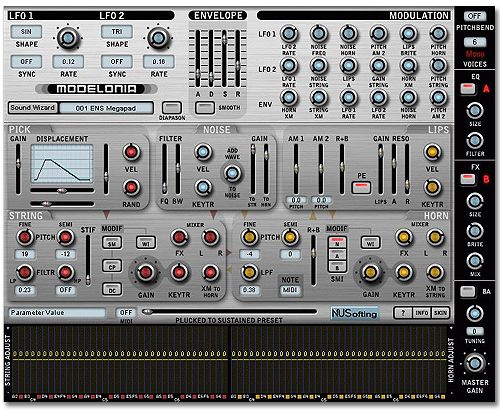Click the Add Wave to Noise knob
Viewport: 500px width, 411px height.
[x=232, y=173]
